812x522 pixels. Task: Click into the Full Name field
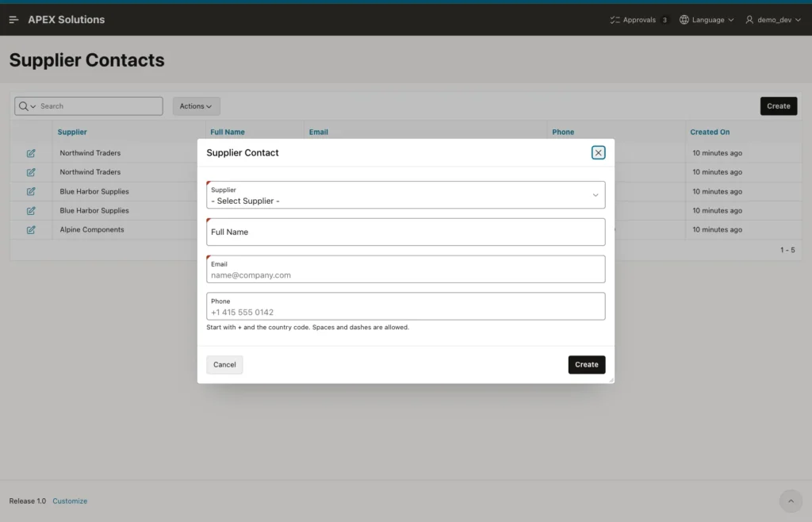(x=405, y=232)
